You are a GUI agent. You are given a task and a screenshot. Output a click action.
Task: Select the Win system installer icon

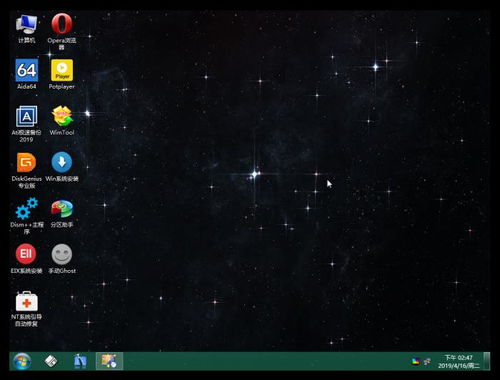click(x=62, y=167)
